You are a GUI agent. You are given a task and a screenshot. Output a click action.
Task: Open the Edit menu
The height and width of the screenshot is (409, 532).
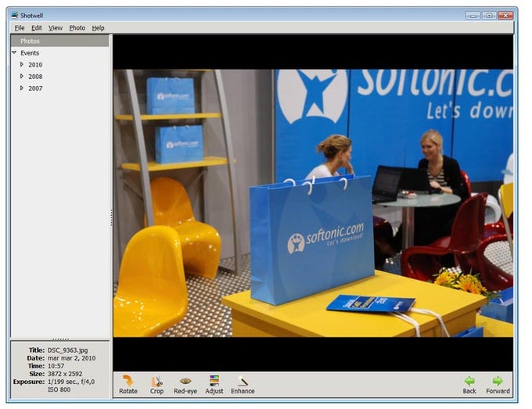pyautogui.click(x=37, y=28)
